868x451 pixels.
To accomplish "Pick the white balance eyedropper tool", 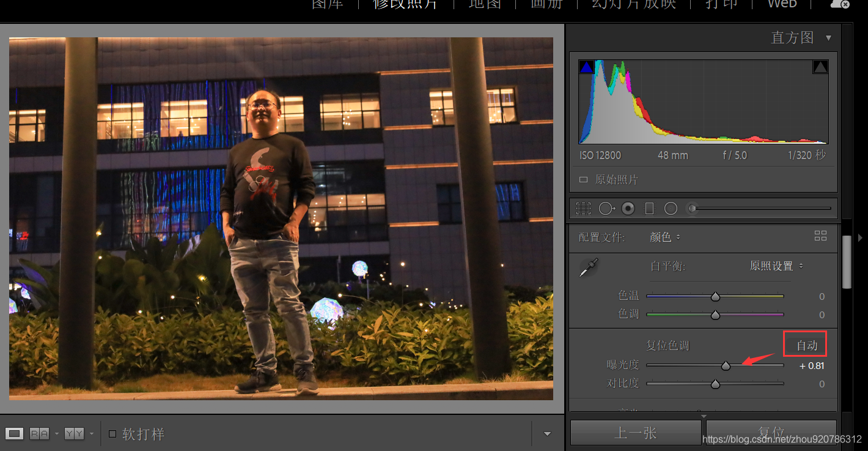I will pyautogui.click(x=589, y=267).
